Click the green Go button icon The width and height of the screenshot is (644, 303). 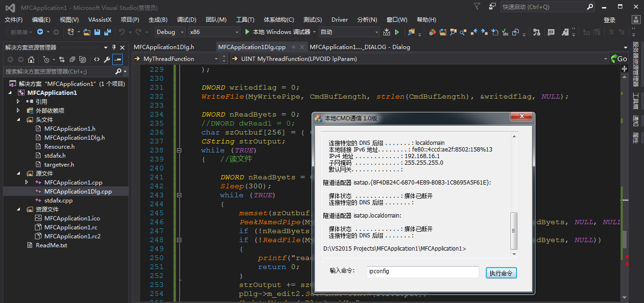(x=619, y=59)
